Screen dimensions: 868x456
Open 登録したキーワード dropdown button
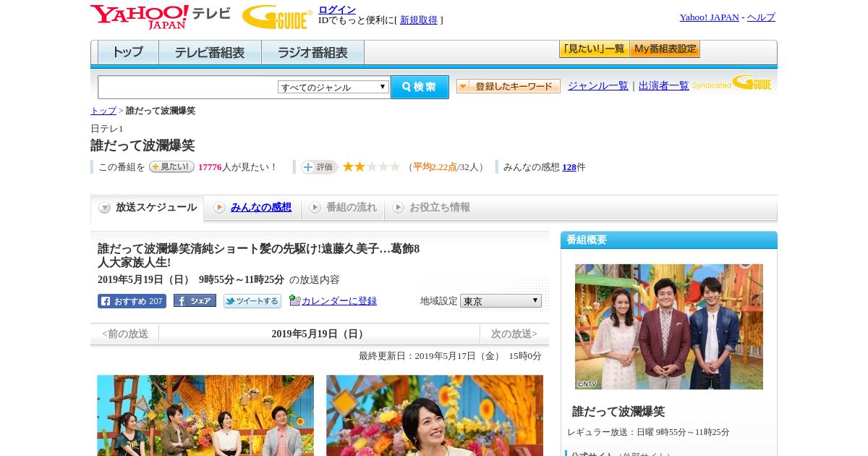509,86
